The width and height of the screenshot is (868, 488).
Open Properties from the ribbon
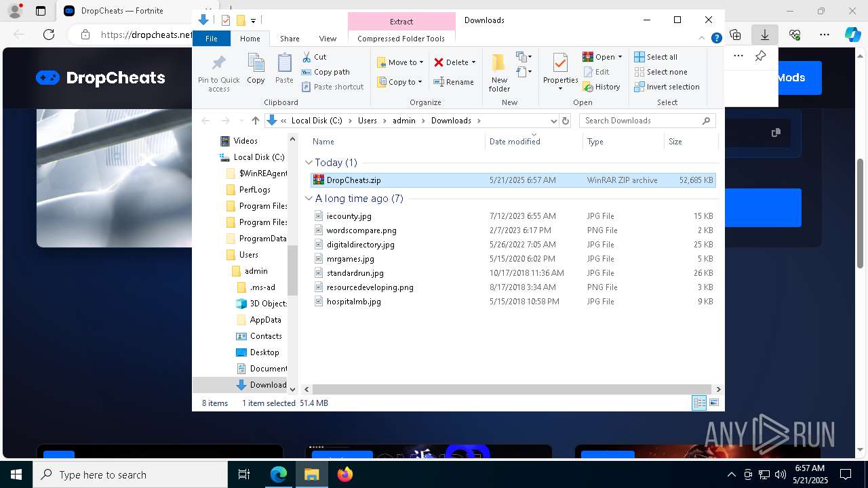click(x=560, y=73)
